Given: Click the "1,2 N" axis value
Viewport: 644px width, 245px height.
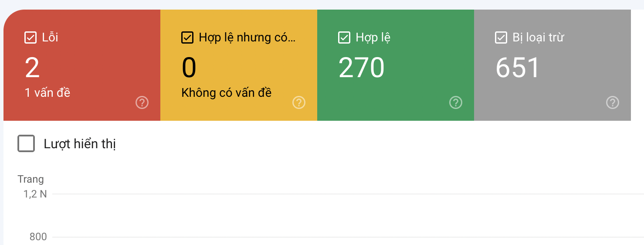Looking at the screenshot, I should click(35, 194).
